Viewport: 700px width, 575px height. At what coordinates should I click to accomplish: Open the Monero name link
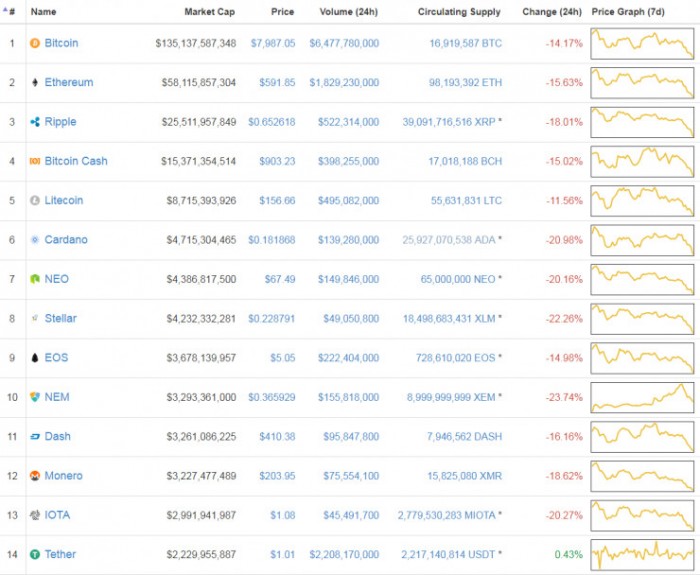pyautogui.click(x=63, y=476)
